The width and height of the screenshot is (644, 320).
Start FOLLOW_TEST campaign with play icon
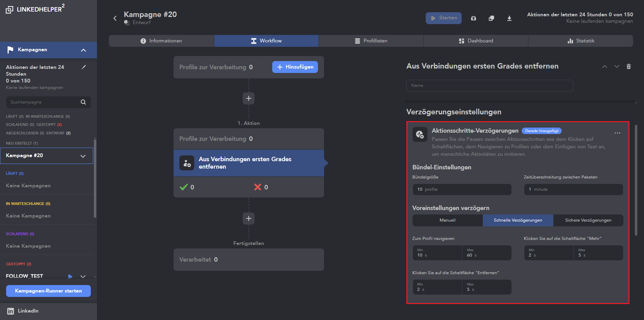click(70, 276)
